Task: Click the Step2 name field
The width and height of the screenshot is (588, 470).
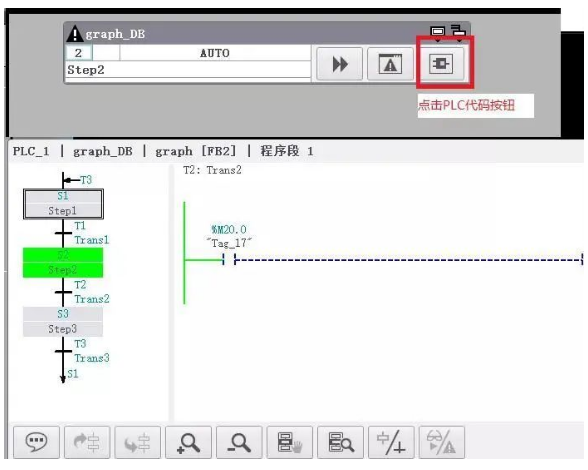Action: 188,70
